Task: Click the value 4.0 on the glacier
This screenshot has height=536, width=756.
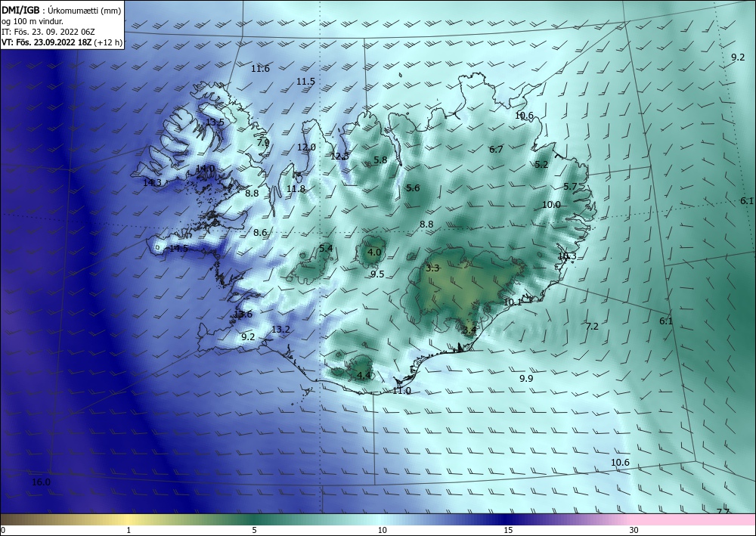Action: point(374,252)
